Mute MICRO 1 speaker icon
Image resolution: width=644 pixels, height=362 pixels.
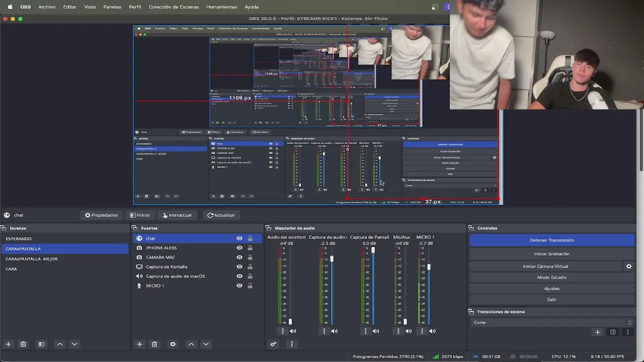click(x=432, y=331)
